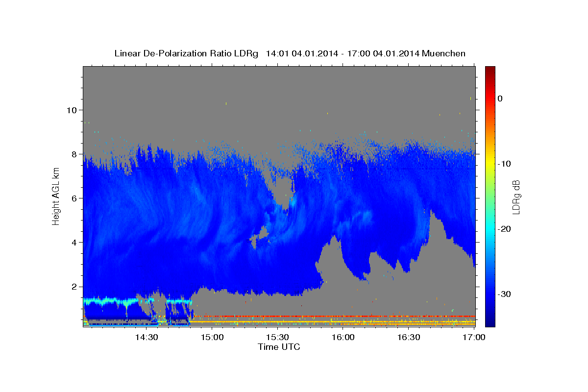
Task: Click the 15:00 time tick label
Action: [x=212, y=337]
